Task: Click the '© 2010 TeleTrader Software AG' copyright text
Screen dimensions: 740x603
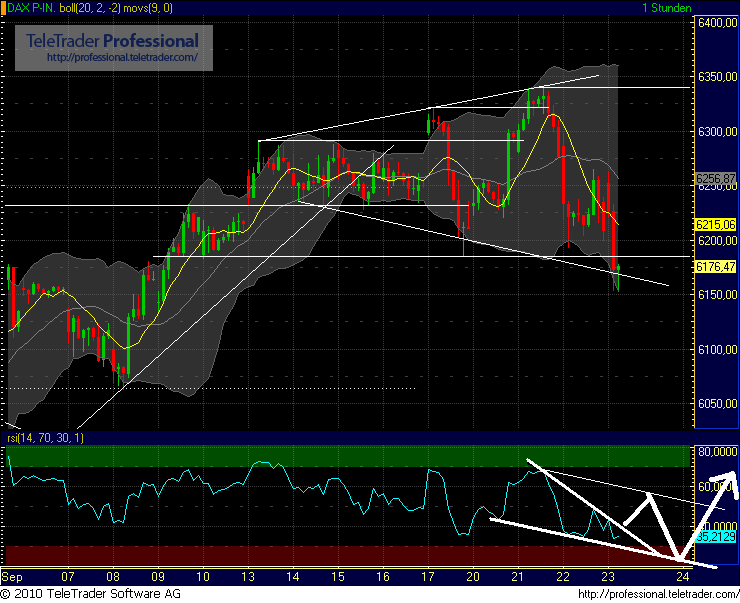Action: pos(91,594)
